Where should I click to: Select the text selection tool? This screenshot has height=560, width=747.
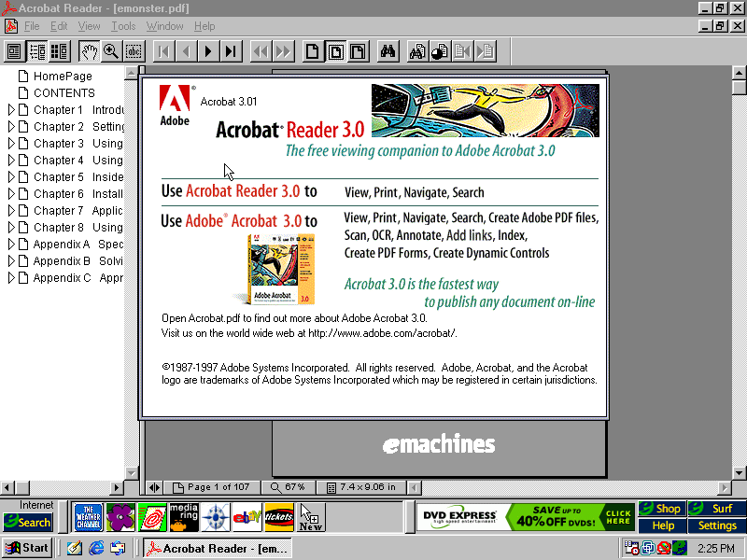(x=134, y=51)
